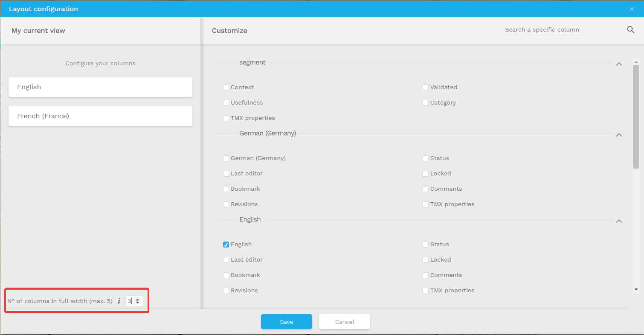The height and width of the screenshot is (335, 644).
Task: Close the Layout configuration dialog
Action: [632, 9]
